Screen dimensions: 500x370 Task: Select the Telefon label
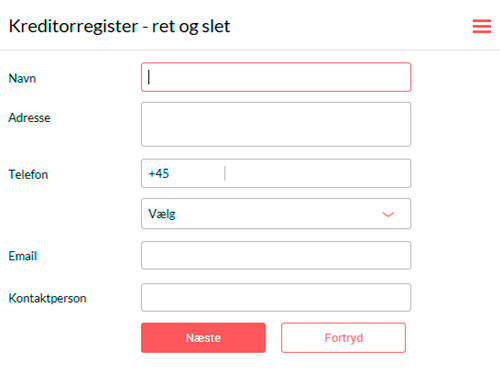tap(28, 175)
